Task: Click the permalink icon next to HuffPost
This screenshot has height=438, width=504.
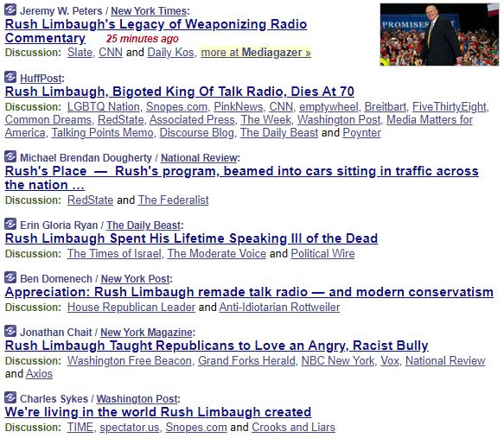Action: [x=10, y=77]
